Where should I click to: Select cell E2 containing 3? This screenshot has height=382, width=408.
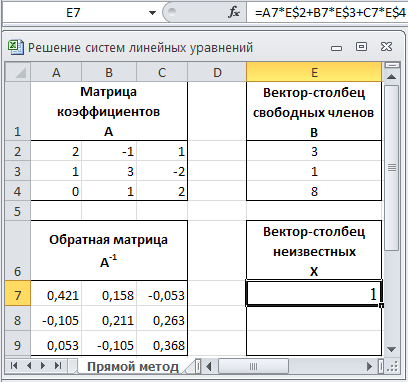[314, 151]
